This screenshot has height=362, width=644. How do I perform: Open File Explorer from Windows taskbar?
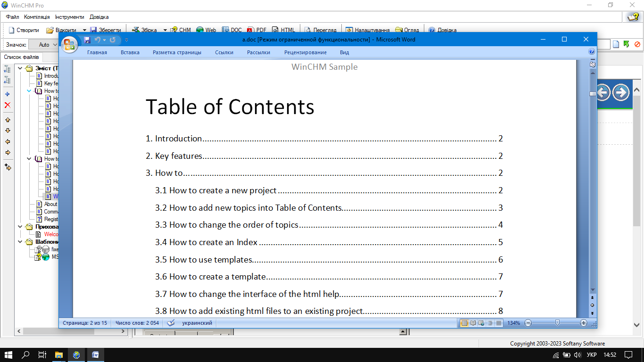coord(59,354)
